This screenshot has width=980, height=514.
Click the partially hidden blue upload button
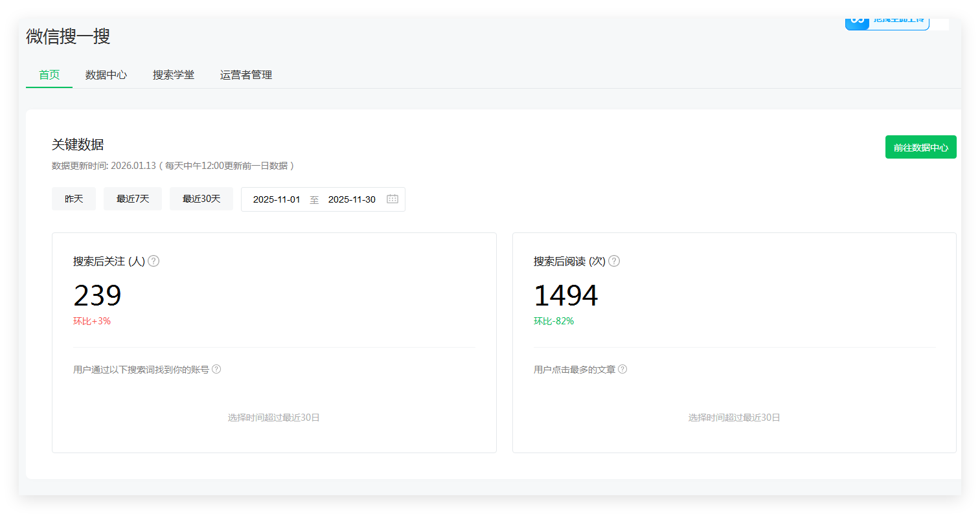(887, 24)
